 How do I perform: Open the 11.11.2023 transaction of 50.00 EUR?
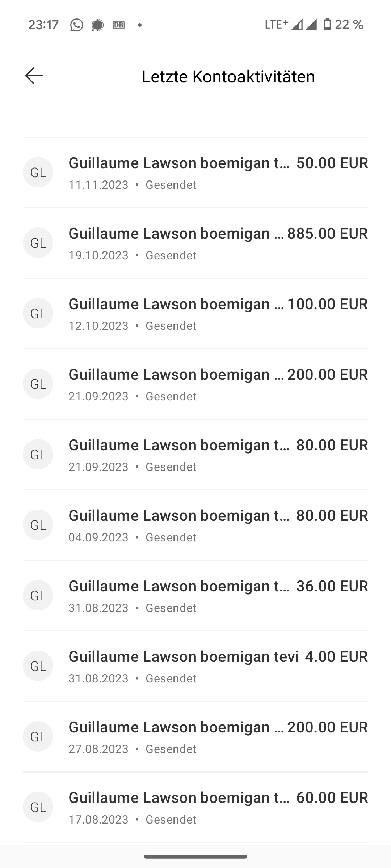coord(195,173)
